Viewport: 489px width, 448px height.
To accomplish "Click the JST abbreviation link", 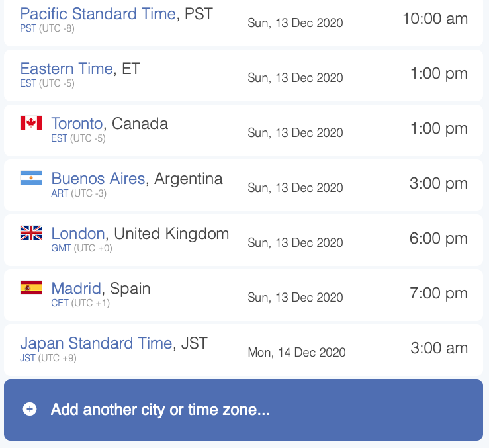I will pyautogui.click(x=28, y=358).
